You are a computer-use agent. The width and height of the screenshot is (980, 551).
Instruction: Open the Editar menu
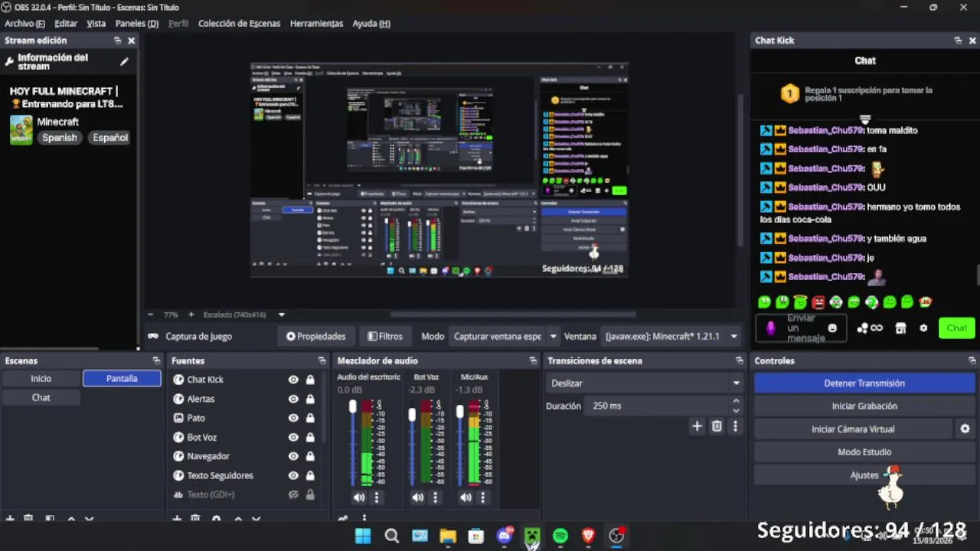(x=66, y=24)
